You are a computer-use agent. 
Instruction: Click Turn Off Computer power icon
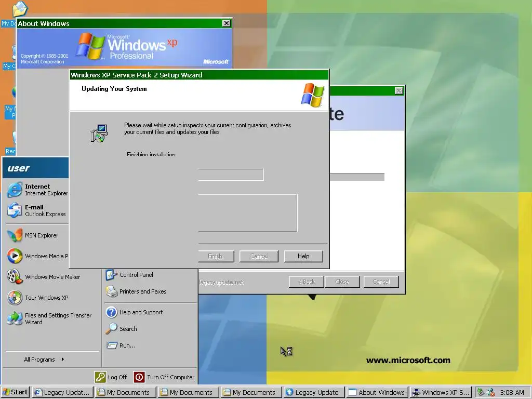pyautogui.click(x=139, y=377)
